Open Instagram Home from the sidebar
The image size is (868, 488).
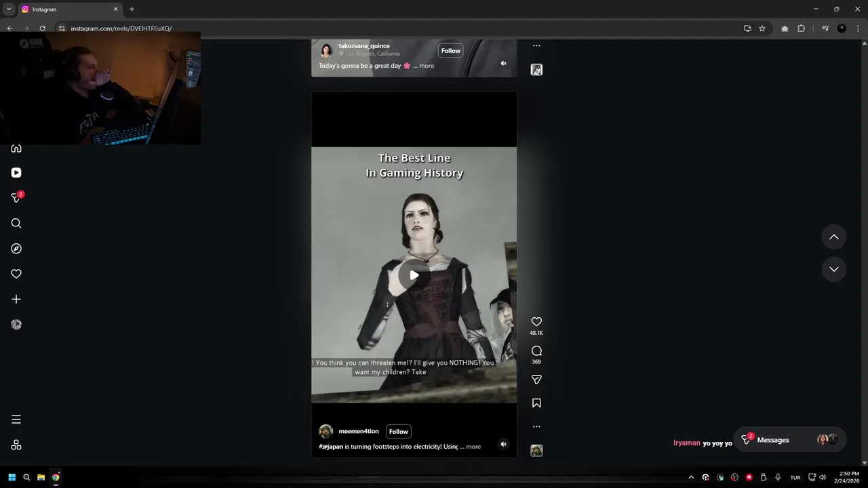pyautogui.click(x=16, y=148)
